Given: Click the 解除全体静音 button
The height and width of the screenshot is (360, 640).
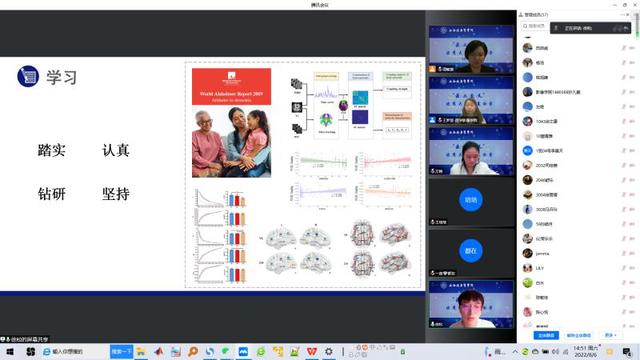Looking at the screenshot, I should (x=579, y=335).
